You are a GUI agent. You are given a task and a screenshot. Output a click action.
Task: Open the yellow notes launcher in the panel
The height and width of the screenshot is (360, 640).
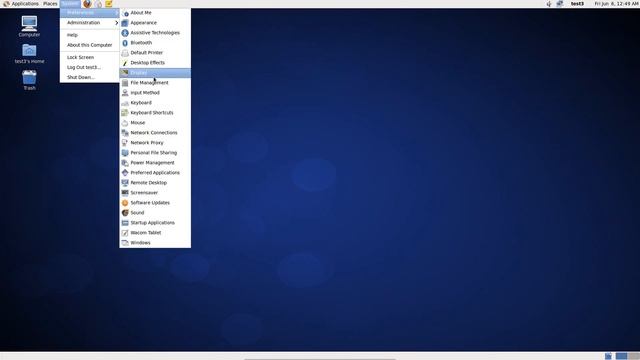[109, 4]
